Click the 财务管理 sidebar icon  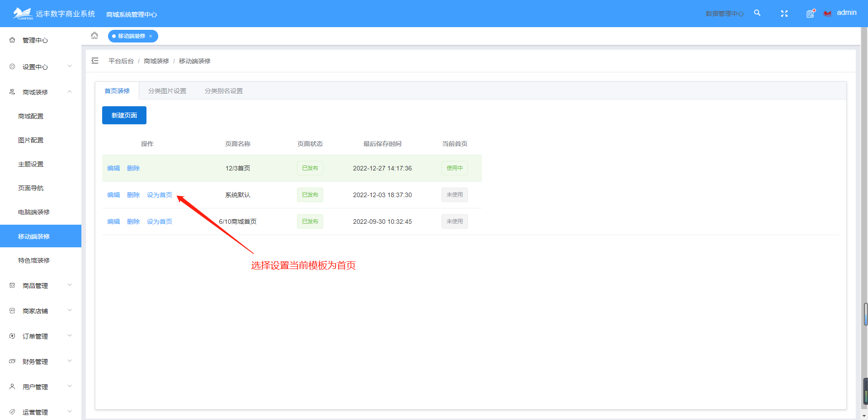[x=12, y=361]
